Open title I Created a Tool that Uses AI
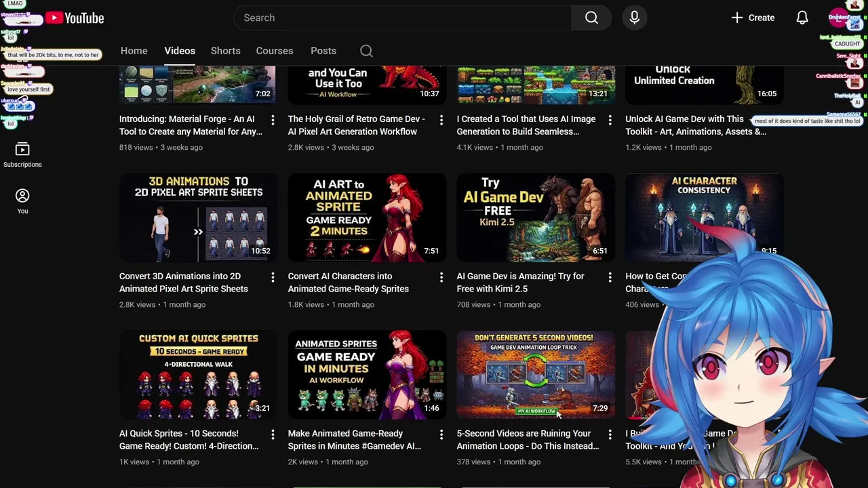868x488 pixels. click(526, 125)
